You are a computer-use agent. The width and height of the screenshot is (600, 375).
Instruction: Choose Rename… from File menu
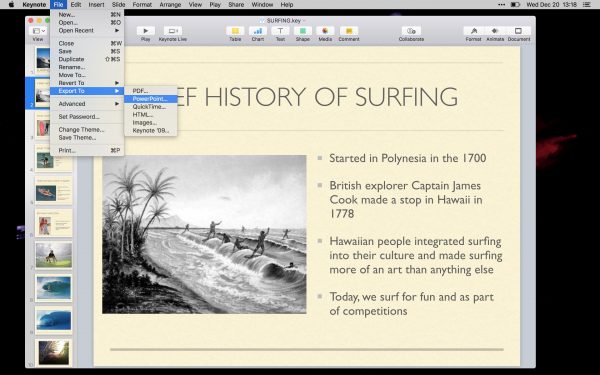point(87,67)
